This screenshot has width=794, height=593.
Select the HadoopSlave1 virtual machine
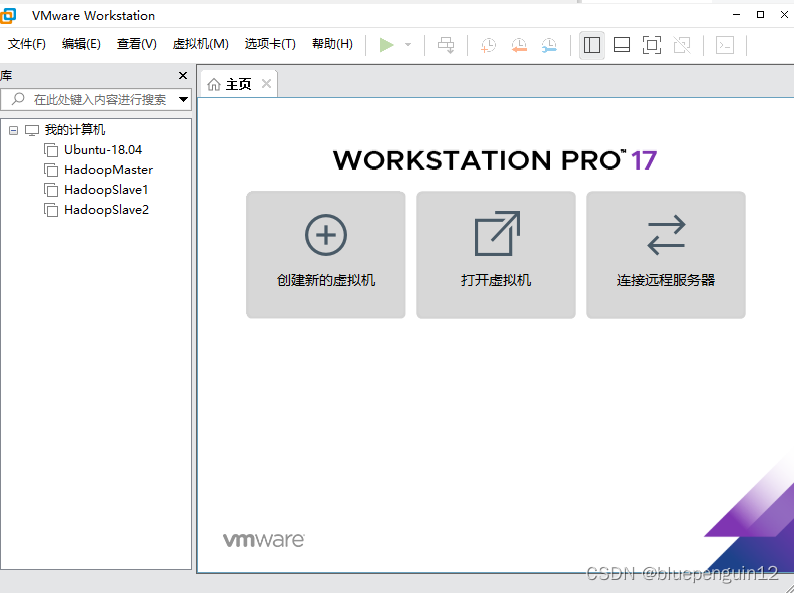106,190
